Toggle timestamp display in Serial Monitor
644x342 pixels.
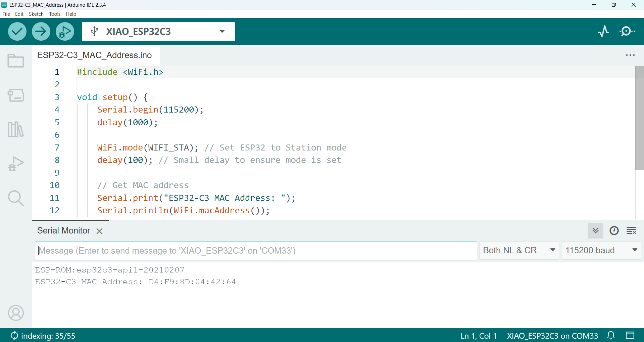tap(614, 230)
